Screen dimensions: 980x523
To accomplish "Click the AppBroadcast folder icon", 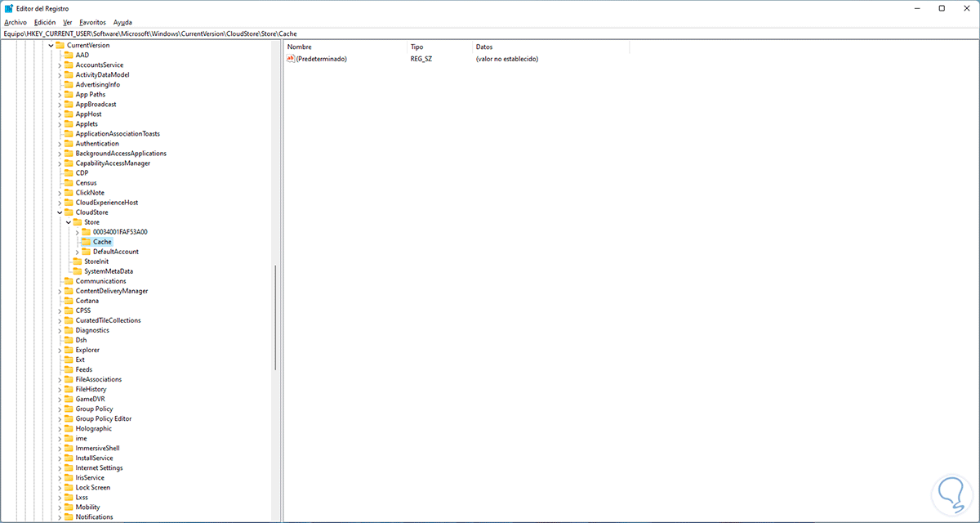I will pyautogui.click(x=69, y=105).
